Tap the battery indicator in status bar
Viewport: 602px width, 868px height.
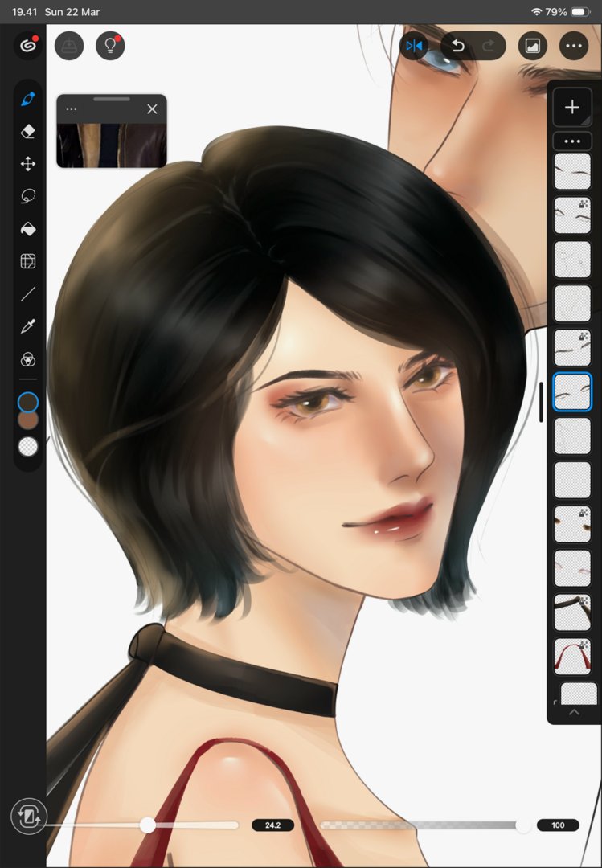click(x=580, y=11)
